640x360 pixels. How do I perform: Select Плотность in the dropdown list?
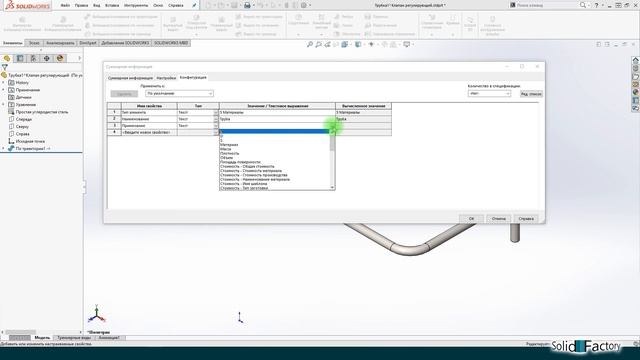(229, 153)
